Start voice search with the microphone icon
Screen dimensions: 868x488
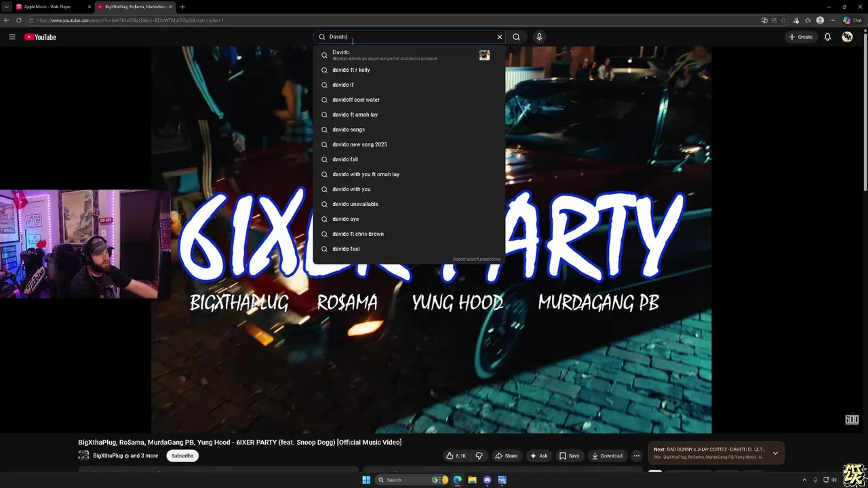[539, 37]
